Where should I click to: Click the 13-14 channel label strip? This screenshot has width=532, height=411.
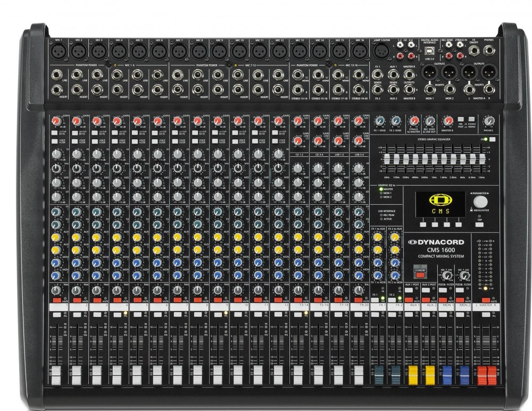click(300, 306)
